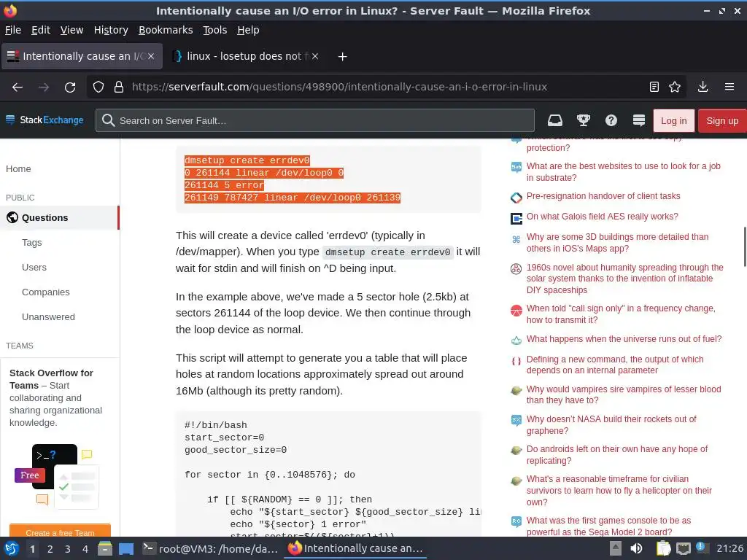The height and width of the screenshot is (560, 747).
Task: Open 'Do androids left on their own' link
Action: pyautogui.click(x=617, y=455)
